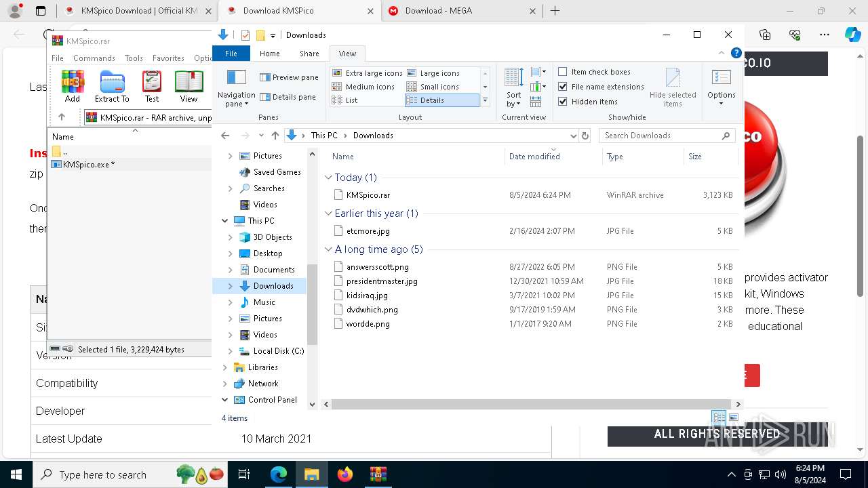Expand Network tree node
This screenshot has width=868, height=488.
(225, 384)
